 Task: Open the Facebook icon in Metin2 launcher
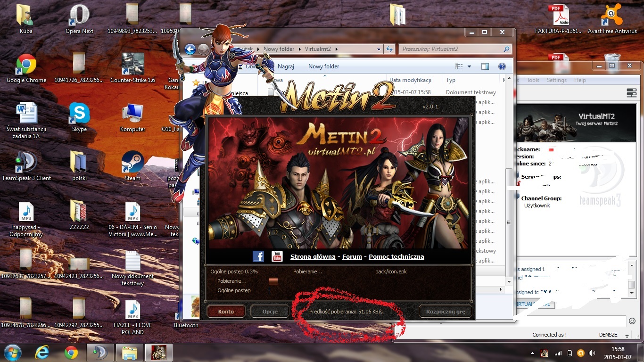click(258, 256)
